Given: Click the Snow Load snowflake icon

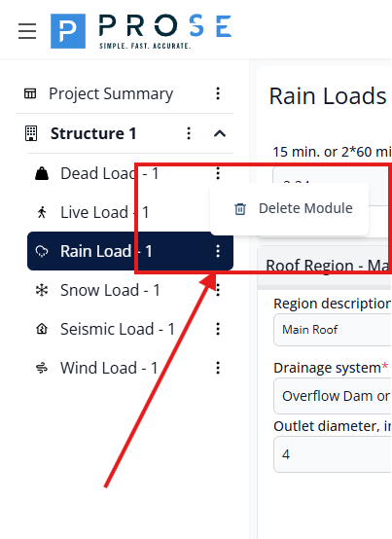Looking at the screenshot, I should [42, 290].
